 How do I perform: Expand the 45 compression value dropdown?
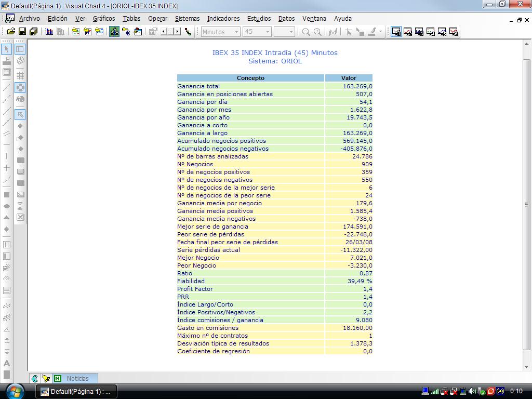point(268,32)
